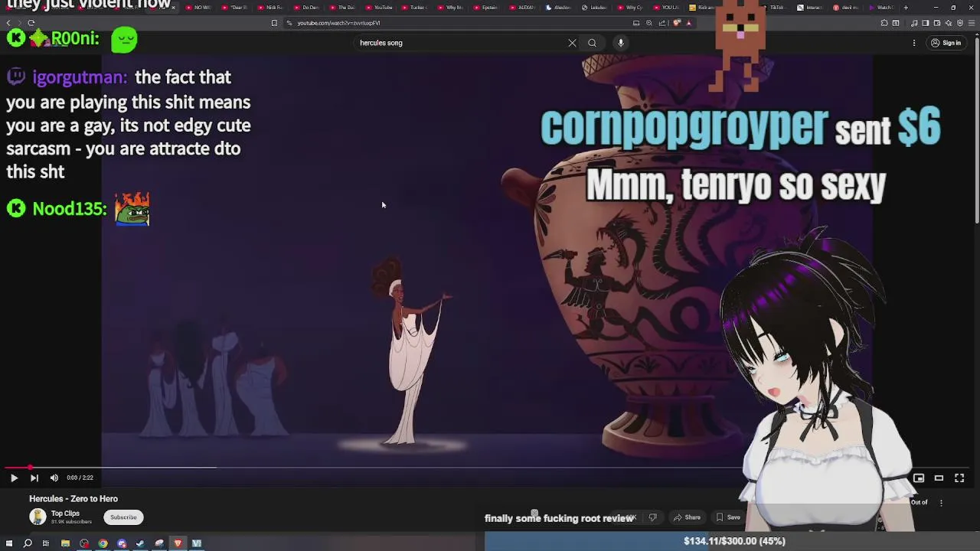Open miniplayer from player controls
980x551 pixels.
pos(919,478)
